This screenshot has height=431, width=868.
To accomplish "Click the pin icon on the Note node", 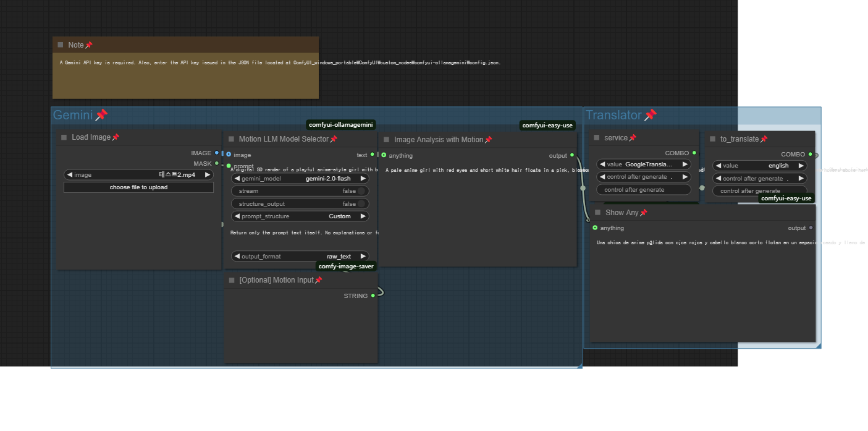I will pos(89,45).
